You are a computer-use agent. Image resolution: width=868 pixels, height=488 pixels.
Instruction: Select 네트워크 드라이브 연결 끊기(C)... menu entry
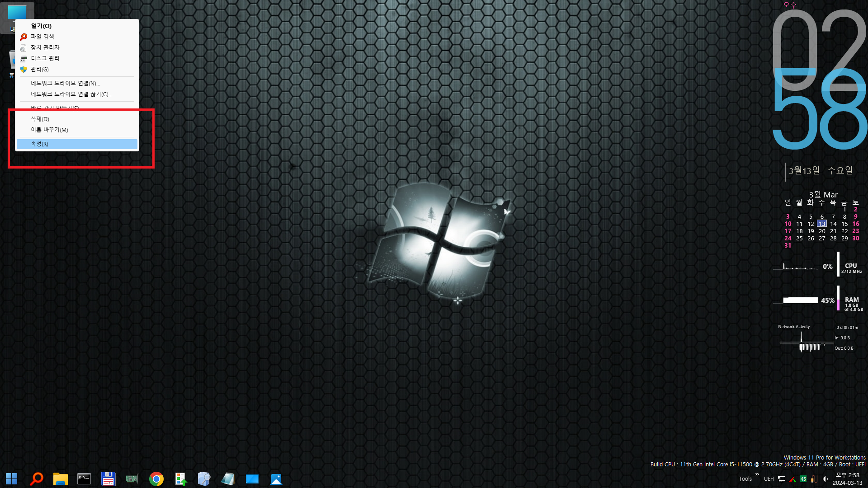pyautogui.click(x=77, y=94)
